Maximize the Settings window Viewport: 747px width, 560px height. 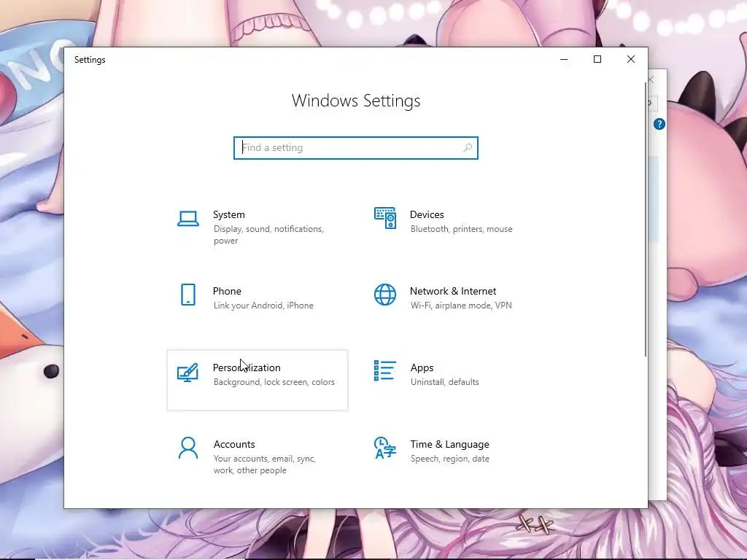597,60
